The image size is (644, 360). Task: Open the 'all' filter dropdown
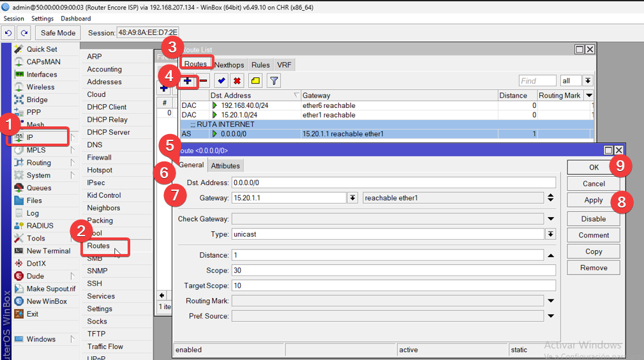(587, 81)
